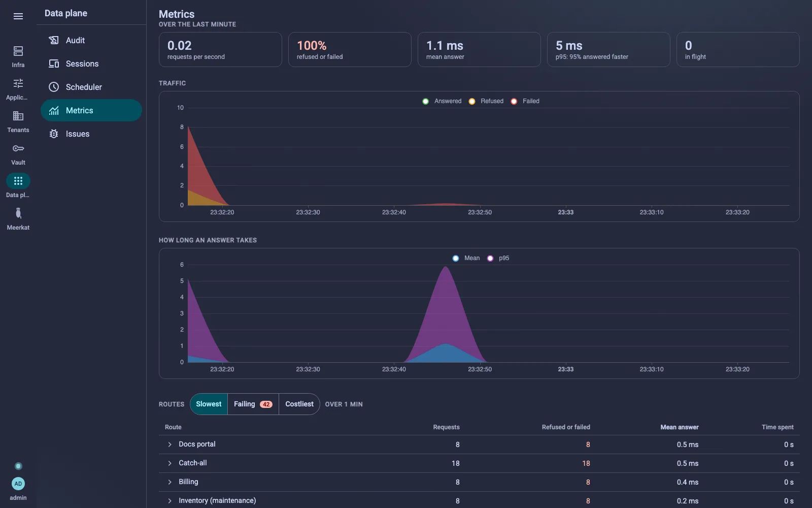Screen dimensions: 812x508
Task: Toggle the Answered series in Traffic legend
Action: 442,101
